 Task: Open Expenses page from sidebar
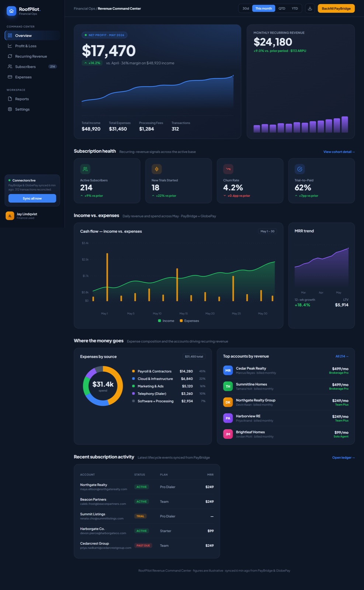(32, 77)
